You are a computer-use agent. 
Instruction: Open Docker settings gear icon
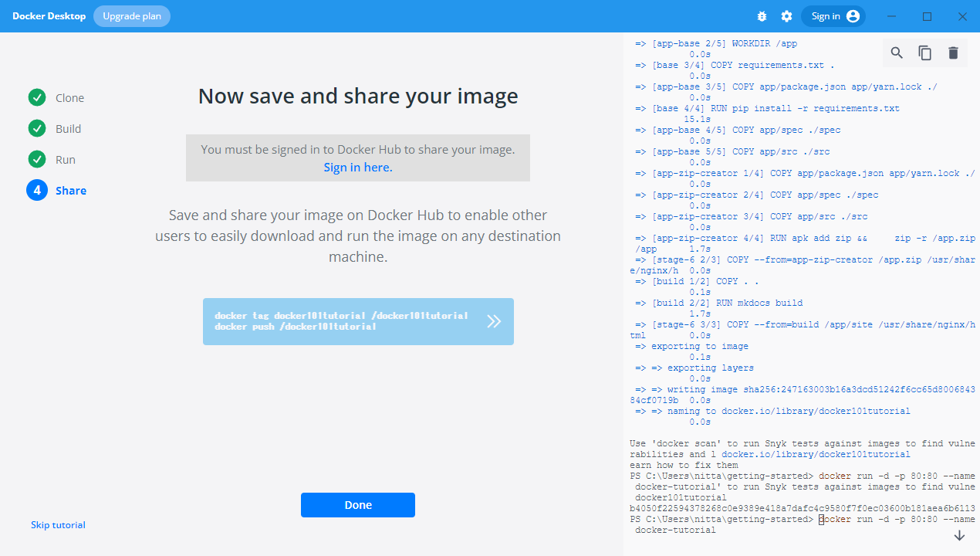click(786, 16)
